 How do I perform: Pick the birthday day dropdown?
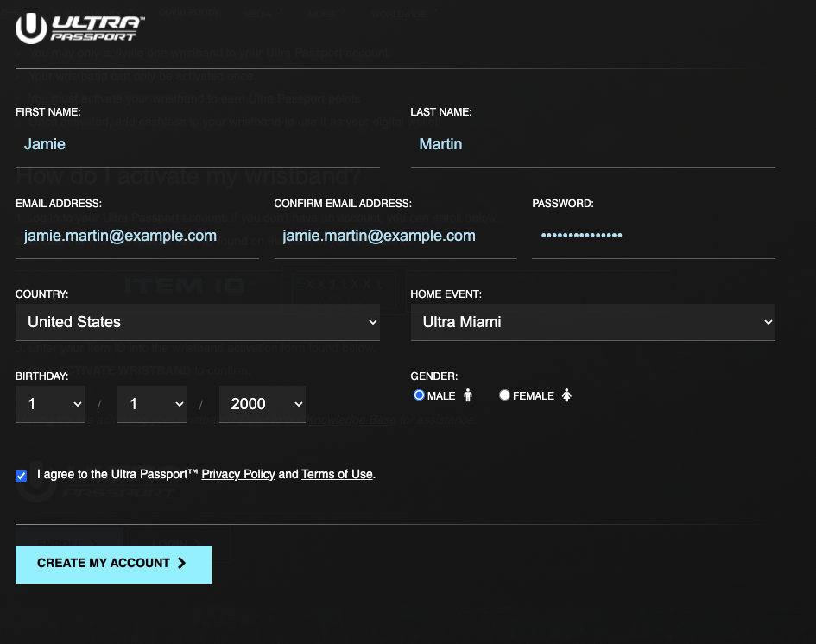[152, 404]
